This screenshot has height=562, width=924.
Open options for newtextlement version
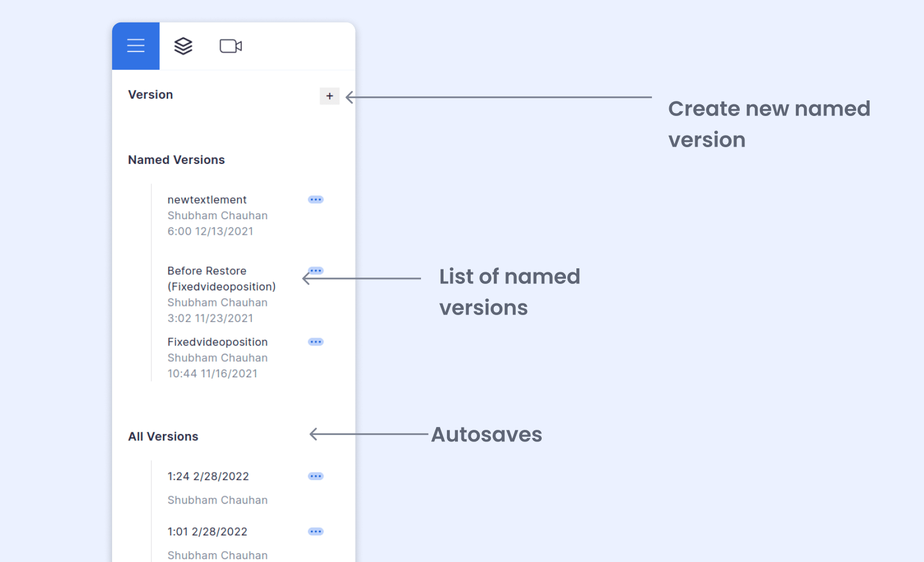point(316,200)
